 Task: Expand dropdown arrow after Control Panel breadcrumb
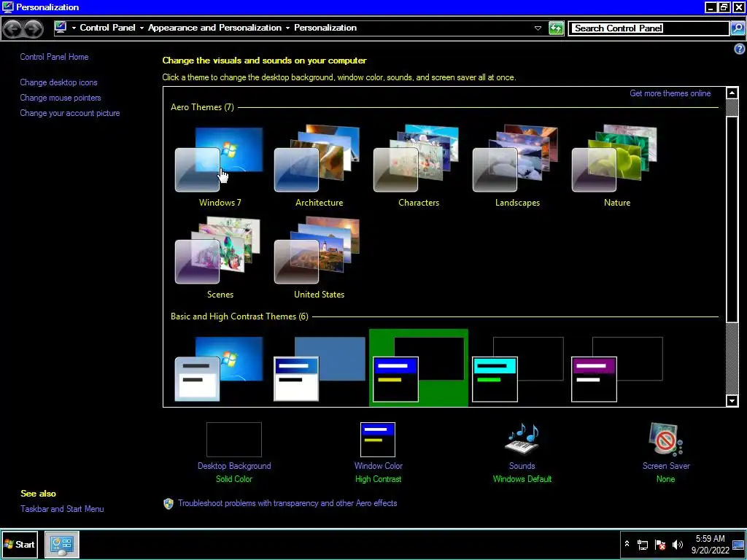pos(142,28)
